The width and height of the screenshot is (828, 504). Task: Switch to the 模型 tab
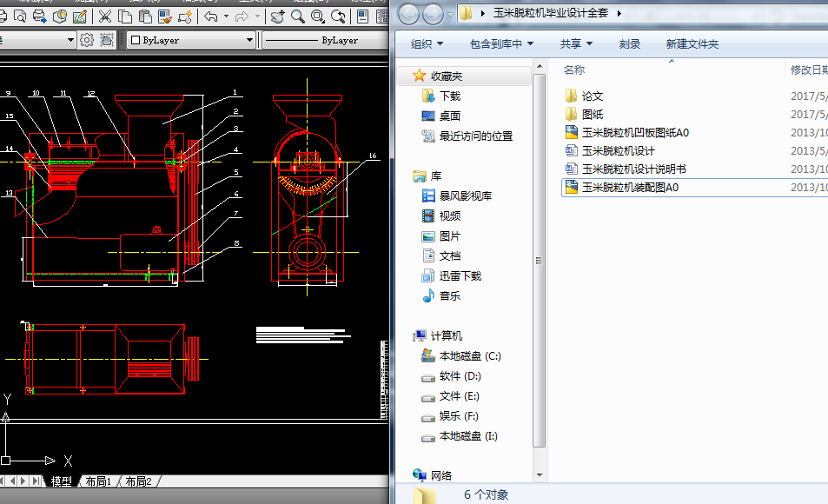coord(62,481)
